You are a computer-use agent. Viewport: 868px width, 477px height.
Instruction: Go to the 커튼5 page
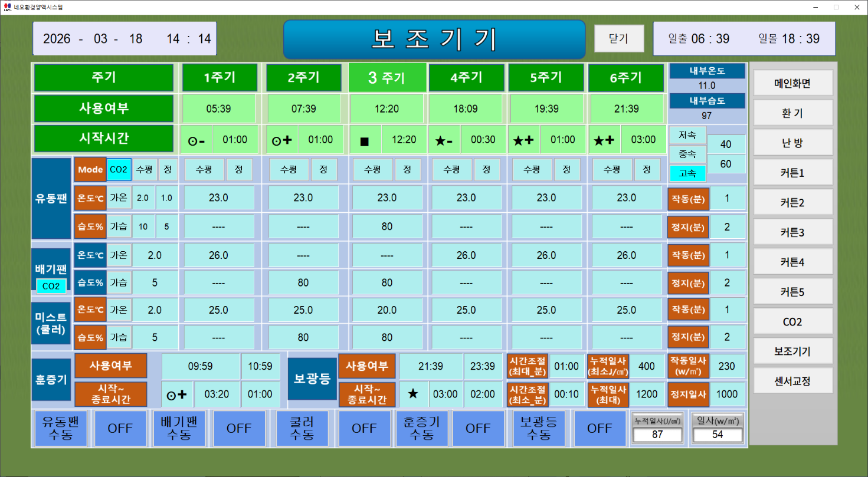coord(793,292)
